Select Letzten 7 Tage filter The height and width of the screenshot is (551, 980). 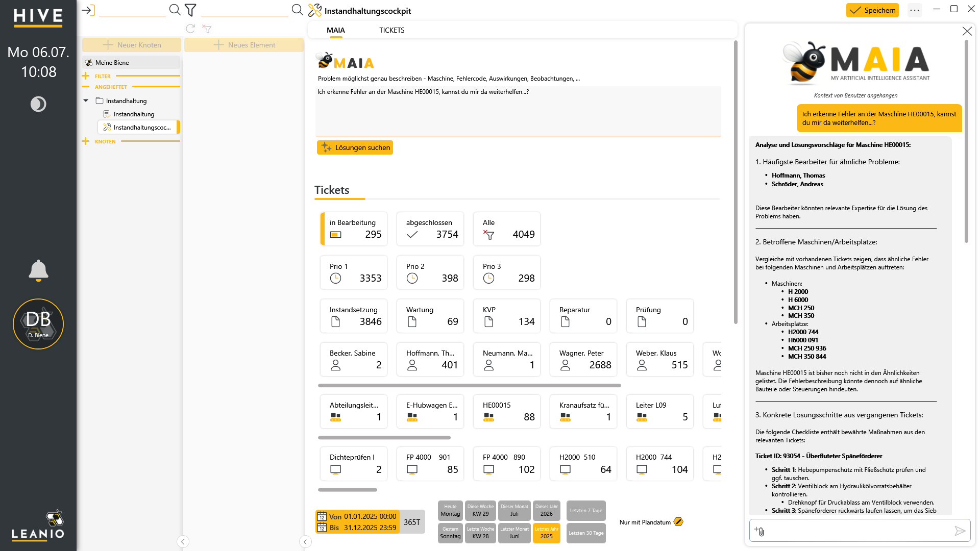(586, 510)
